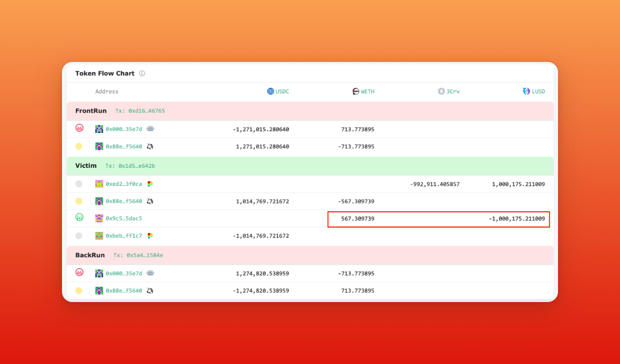Click the Victim section label
Image resolution: width=620 pixels, height=364 pixels.
tap(86, 165)
